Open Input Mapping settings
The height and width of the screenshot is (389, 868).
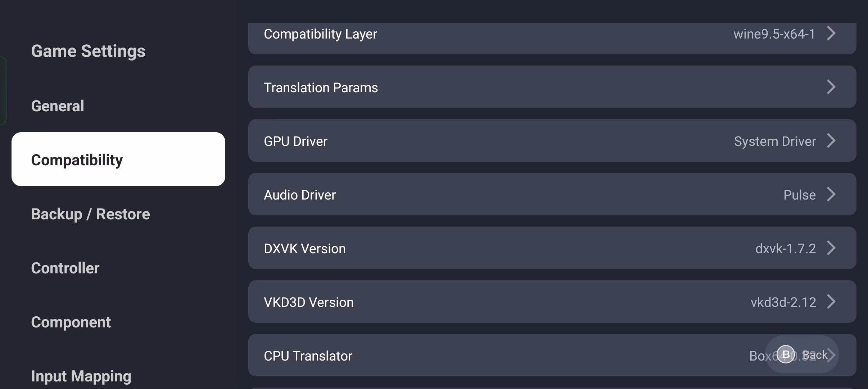pyautogui.click(x=81, y=376)
